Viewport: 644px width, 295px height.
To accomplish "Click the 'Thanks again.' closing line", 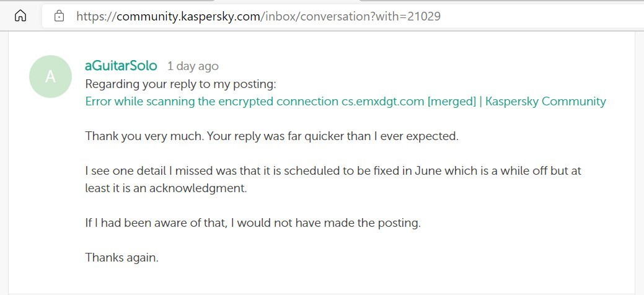I will (121, 257).
